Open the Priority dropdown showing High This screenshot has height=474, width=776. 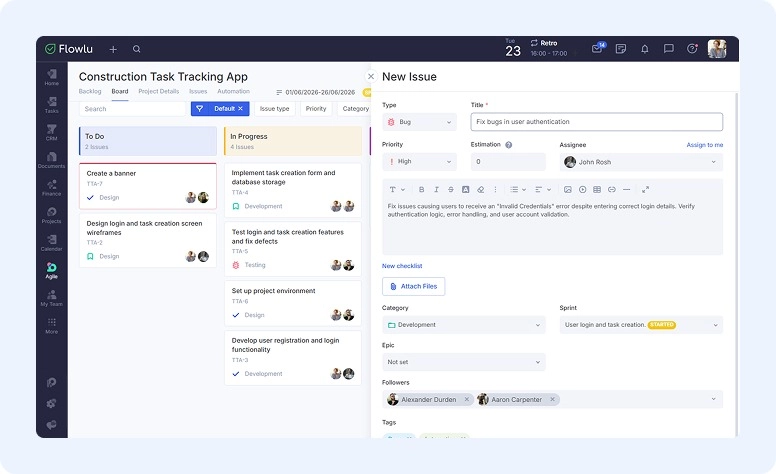coord(419,161)
